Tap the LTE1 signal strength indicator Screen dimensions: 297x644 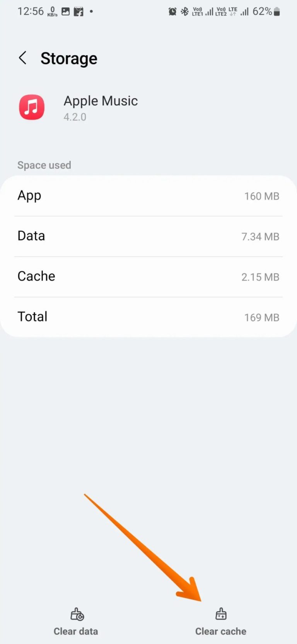point(203,12)
